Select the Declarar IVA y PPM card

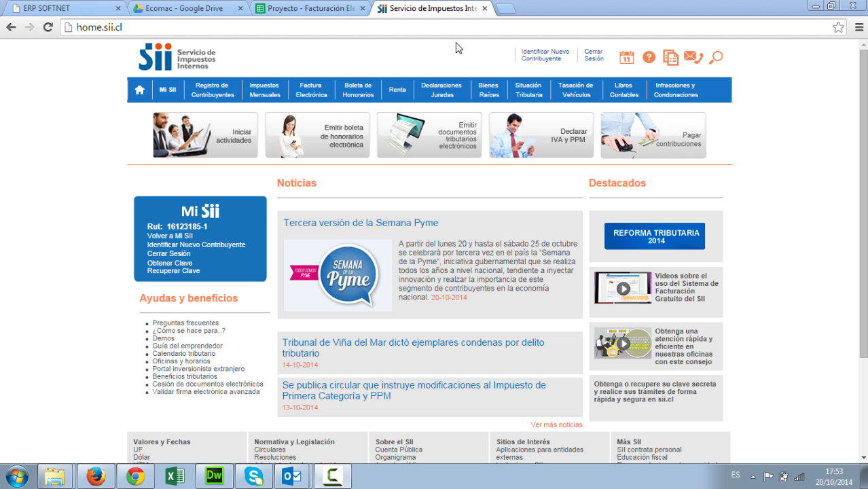(x=541, y=135)
